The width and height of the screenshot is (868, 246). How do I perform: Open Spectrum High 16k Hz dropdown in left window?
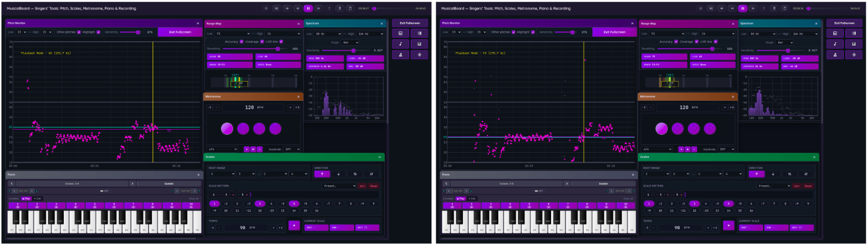[369, 34]
